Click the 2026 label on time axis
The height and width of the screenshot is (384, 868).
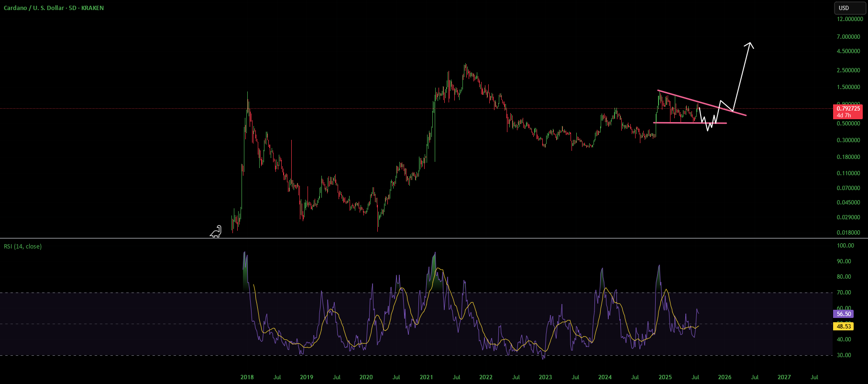tap(725, 377)
